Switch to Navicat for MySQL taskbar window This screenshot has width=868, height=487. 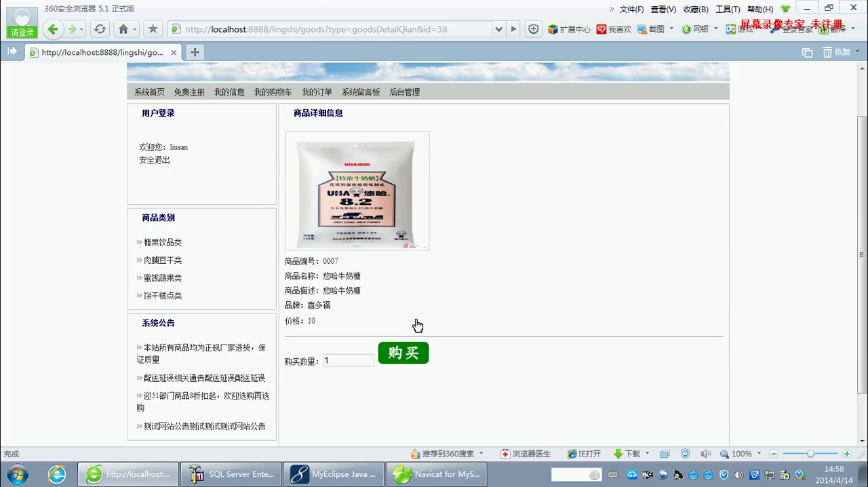[436, 474]
